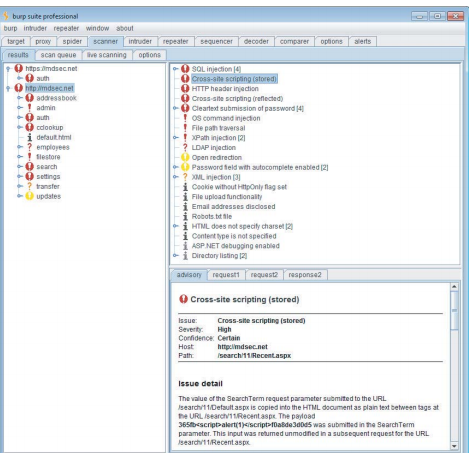Image resolution: width=470 pixels, height=453 pixels.
Task: Expand the Directory listing [2] group
Action: (x=175, y=256)
